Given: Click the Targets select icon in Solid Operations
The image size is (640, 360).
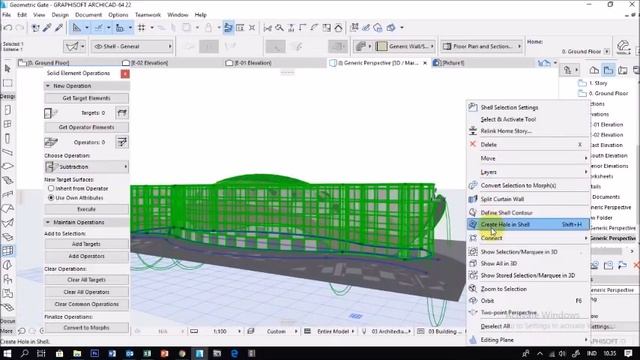Looking at the screenshot, I should point(122,113).
